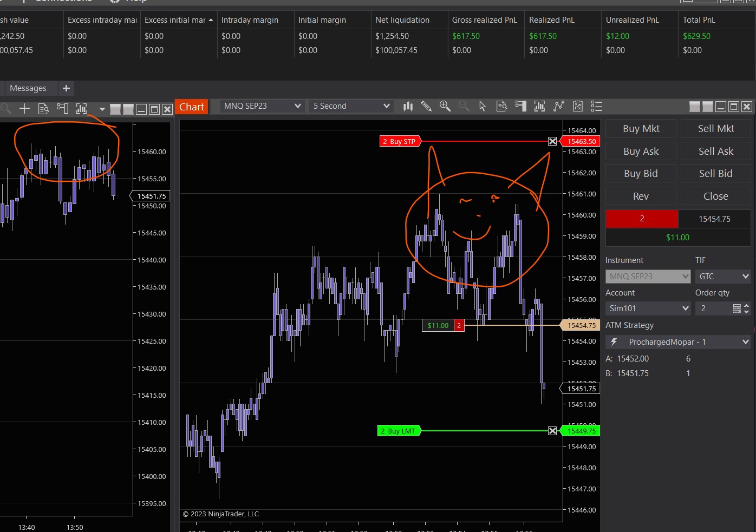
Task: Toggle Chart Trader icon in left chart toolbar
Action: coord(63,109)
